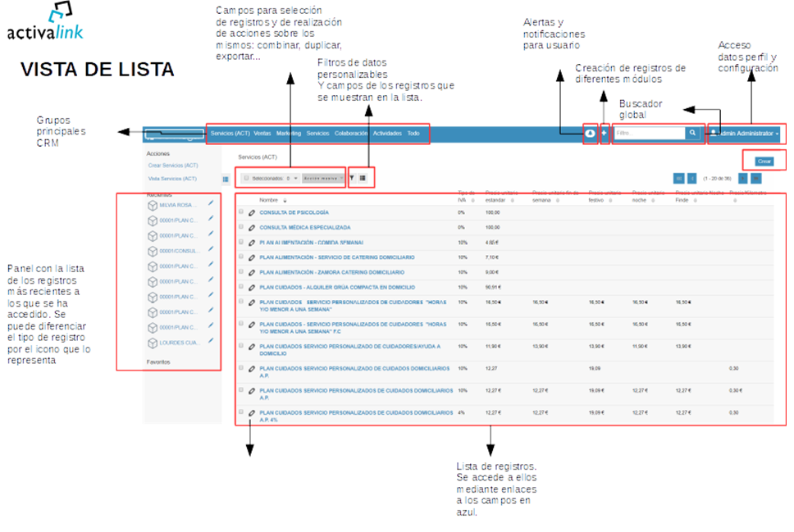Click inside the Filtro search field

point(649,133)
